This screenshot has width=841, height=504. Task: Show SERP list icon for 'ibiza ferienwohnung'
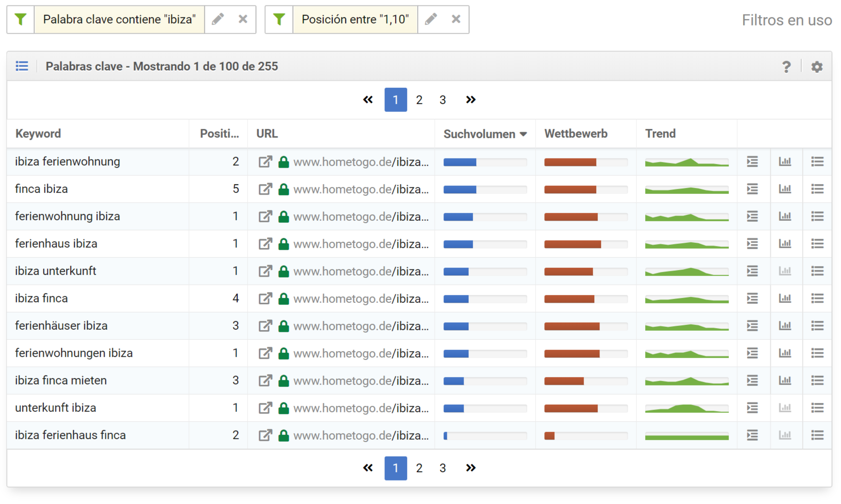(752, 162)
